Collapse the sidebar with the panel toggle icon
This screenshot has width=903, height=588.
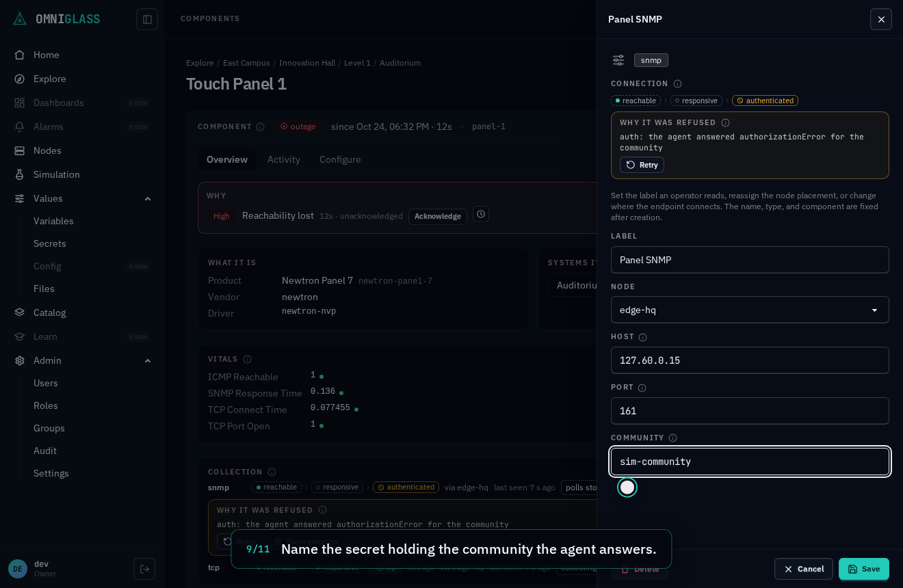(147, 19)
